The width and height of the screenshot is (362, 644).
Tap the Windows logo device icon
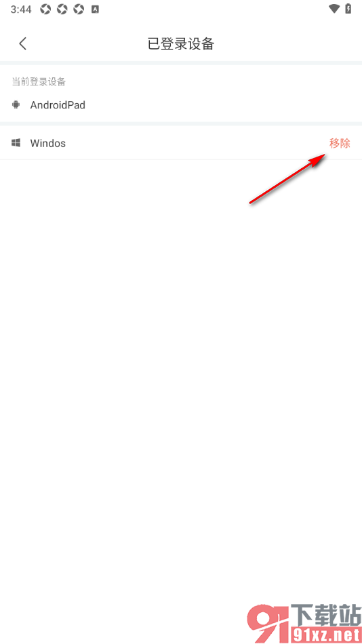point(16,143)
